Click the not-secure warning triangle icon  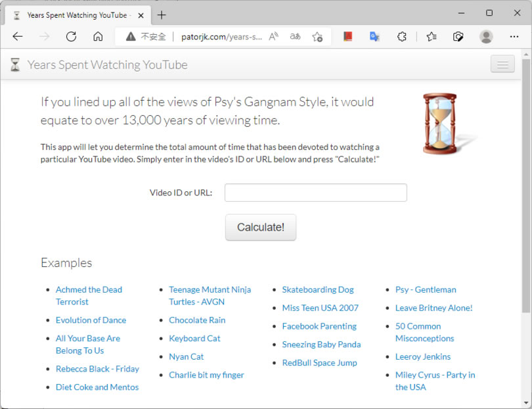coord(131,36)
